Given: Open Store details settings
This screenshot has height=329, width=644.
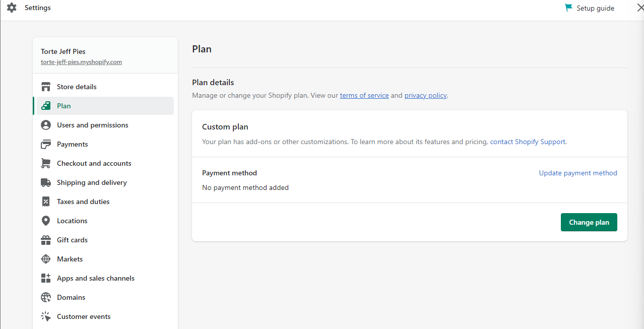Looking at the screenshot, I should (x=105, y=87).
